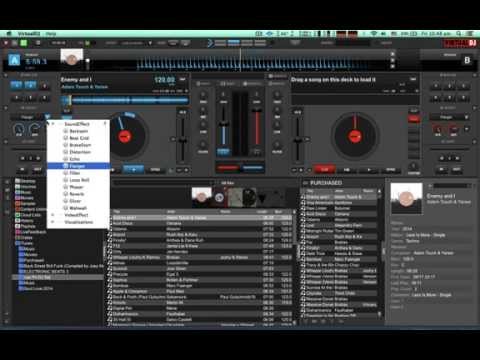This screenshot has width=480, height=360.
Task: Open deck A effect selector dropdown arrow
Action: tap(47, 117)
